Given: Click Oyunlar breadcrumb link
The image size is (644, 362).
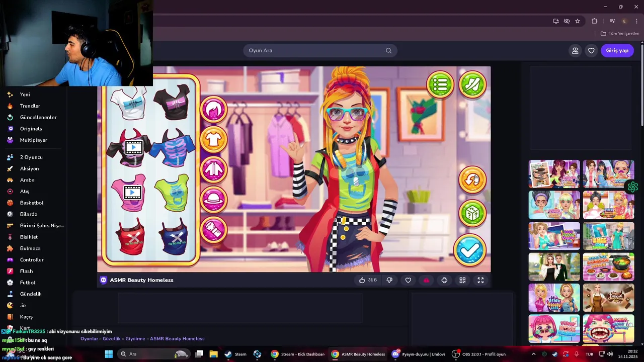Looking at the screenshot, I should pos(89,339).
